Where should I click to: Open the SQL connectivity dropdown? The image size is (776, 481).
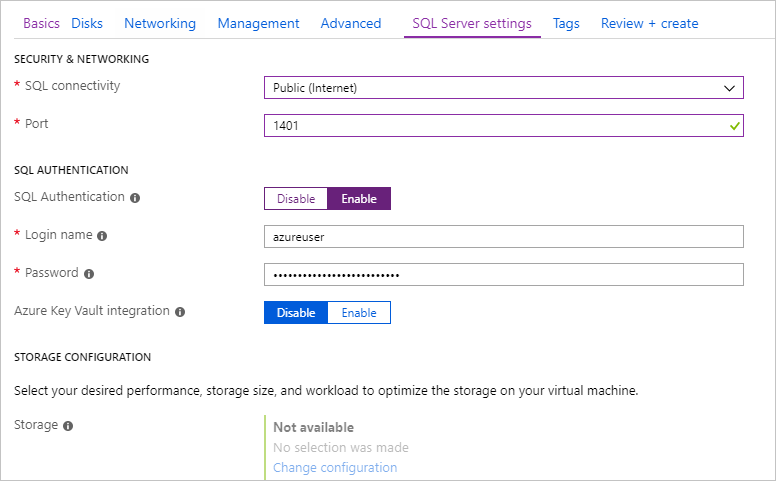[x=503, y=88]
